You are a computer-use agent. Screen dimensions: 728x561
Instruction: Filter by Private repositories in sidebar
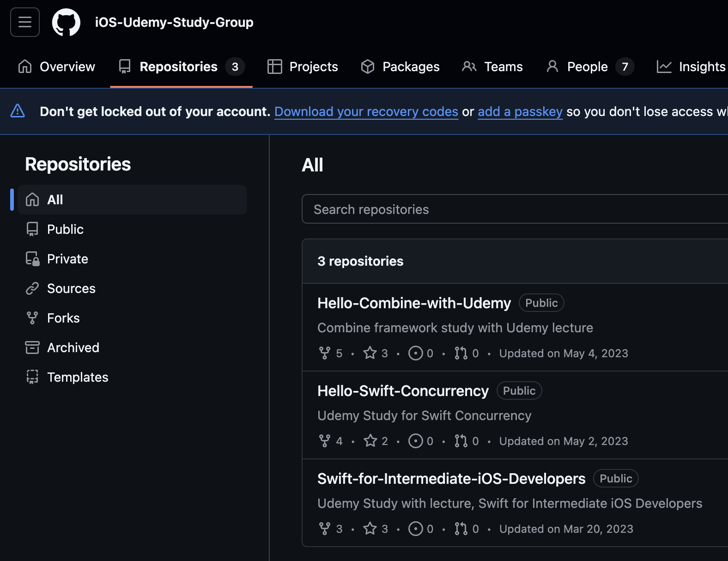(x=132, y=259)
